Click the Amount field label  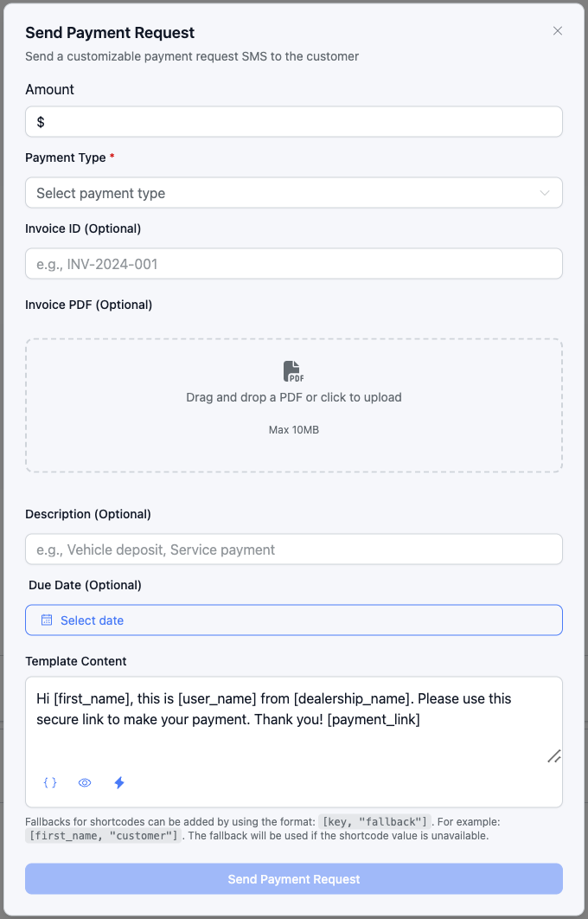[x=49, y=89]
